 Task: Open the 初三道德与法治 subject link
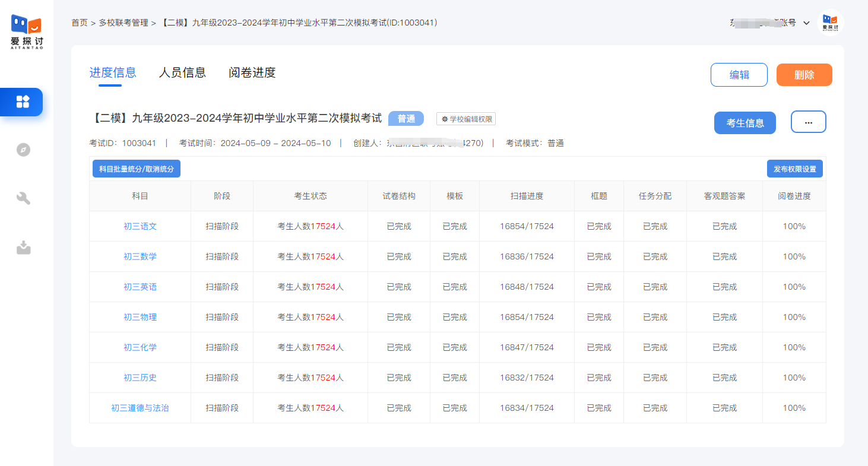coord(140,408)
